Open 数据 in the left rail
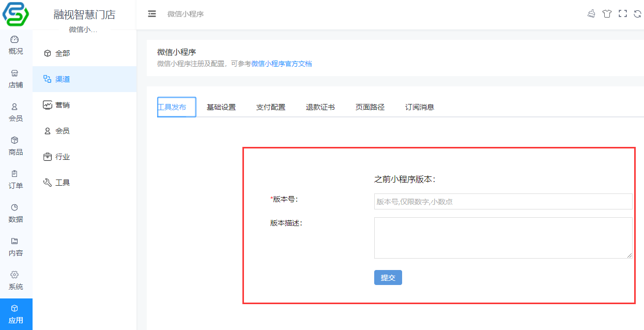This screenshot has height=330, width=644. pyautogui.click(x=16, y=214)
